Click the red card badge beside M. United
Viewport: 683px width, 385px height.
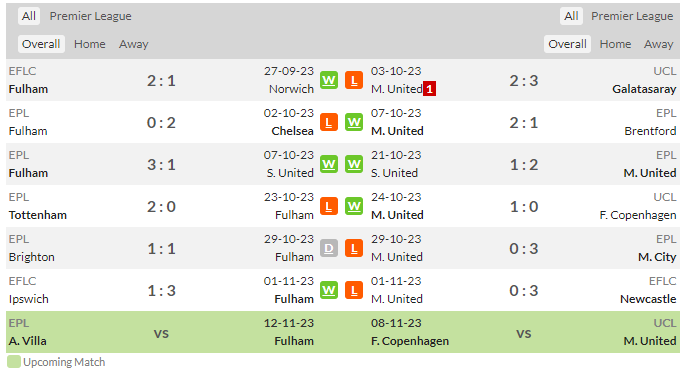point(429,89)
